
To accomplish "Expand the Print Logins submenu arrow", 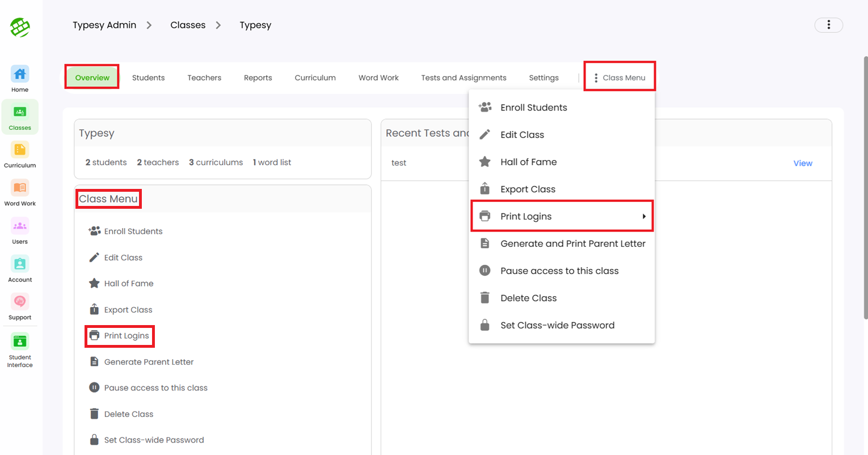I will pyautogui.click(x=644, y=216).
